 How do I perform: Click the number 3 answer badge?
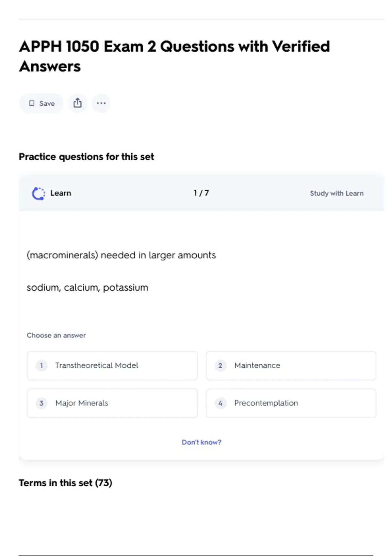coord(41,403)
